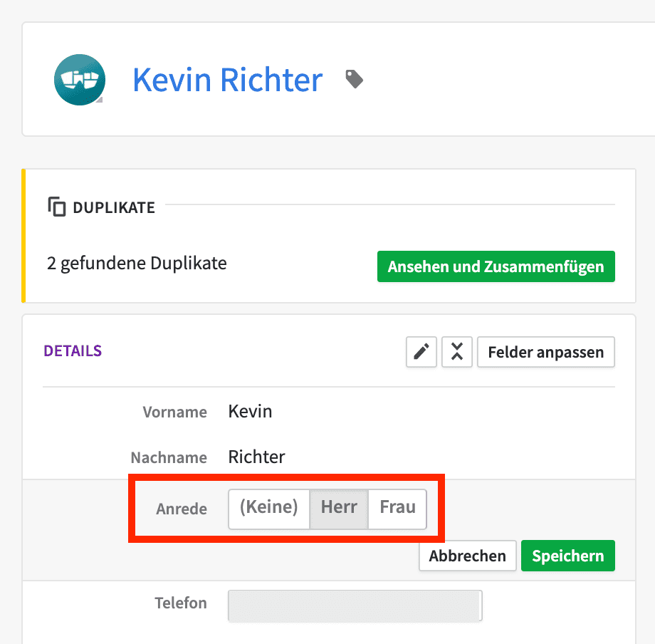Click the pencil edit icon in Details
Image resolution: width=655 pixels, height=644 pixels.
point(421,352)
